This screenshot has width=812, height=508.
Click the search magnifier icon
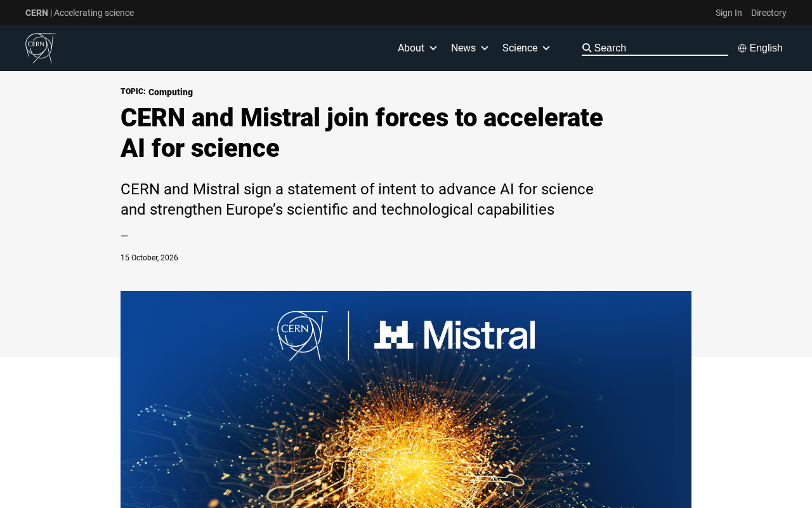pyautogui.click(x=587, y=48)
